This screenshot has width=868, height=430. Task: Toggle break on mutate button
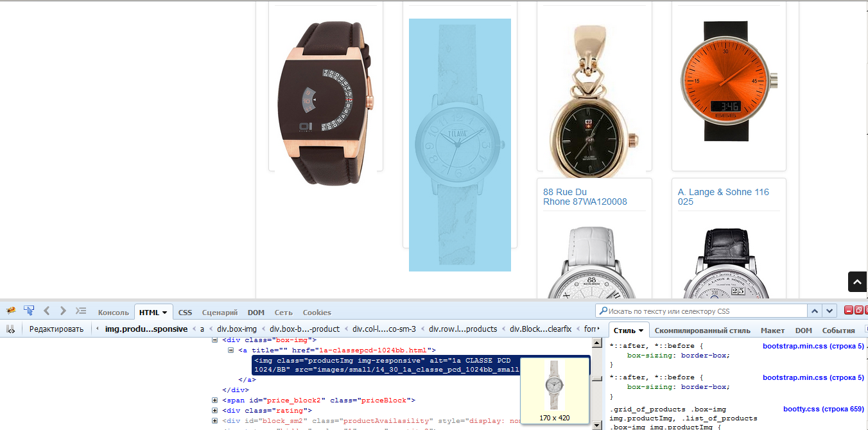tap(11, 329)
